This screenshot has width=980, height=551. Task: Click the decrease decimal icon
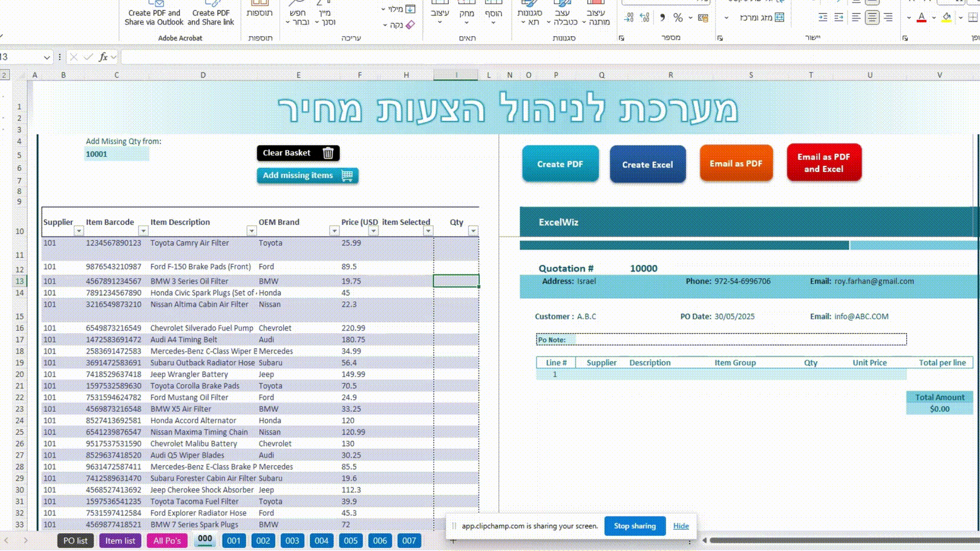[x=629, y=18]
